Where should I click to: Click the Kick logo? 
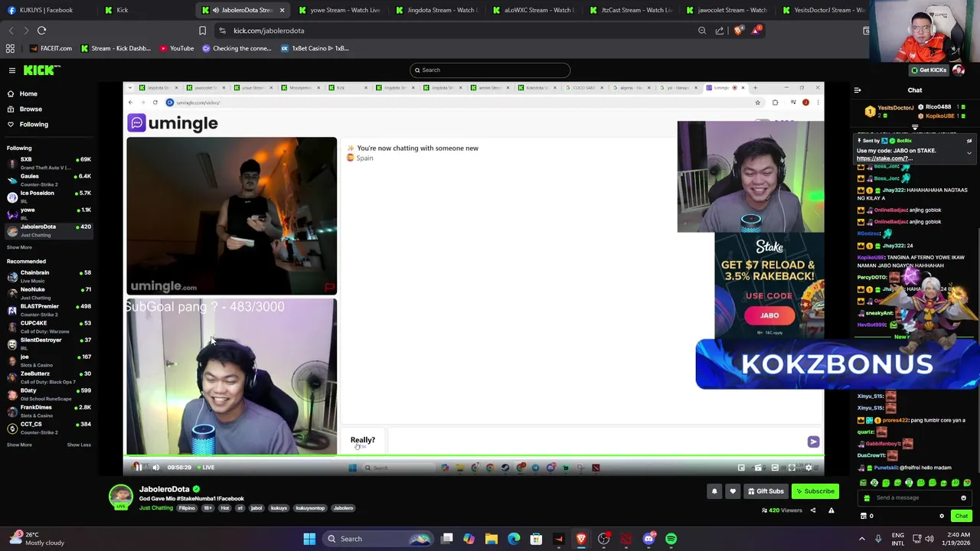pos(41,70)
